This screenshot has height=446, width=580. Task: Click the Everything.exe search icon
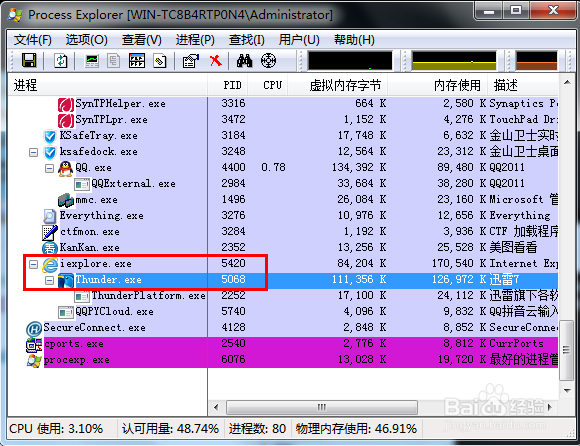[50, 216]
